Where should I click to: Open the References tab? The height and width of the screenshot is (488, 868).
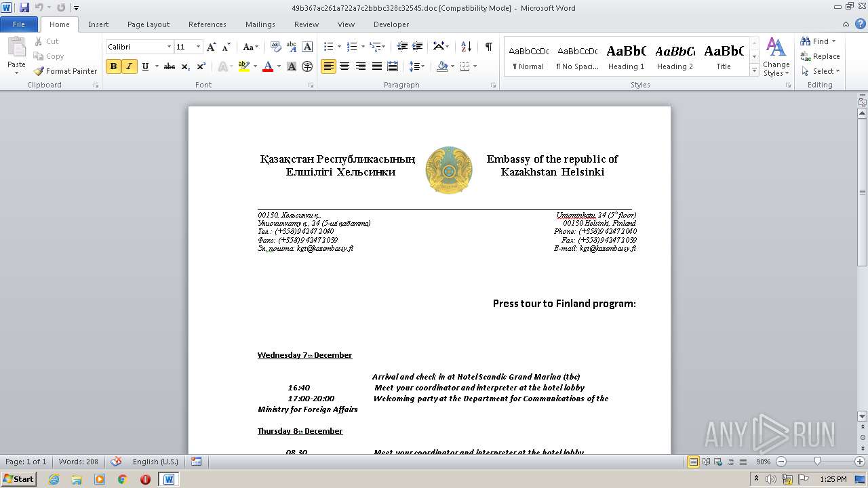pyautogui.click(x=208, y=24)
